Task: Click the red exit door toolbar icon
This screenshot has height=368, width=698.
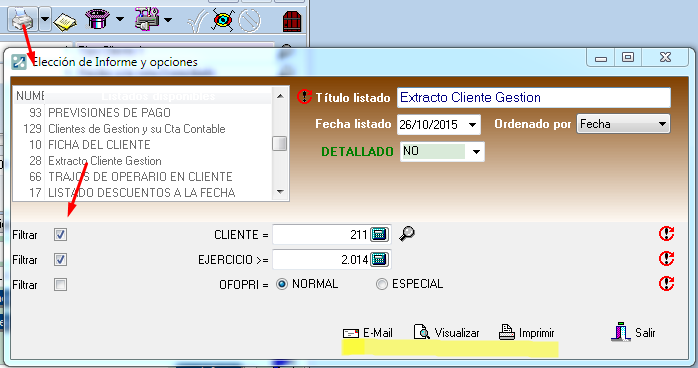Action: pyautogui.click(x=292, y=21)
